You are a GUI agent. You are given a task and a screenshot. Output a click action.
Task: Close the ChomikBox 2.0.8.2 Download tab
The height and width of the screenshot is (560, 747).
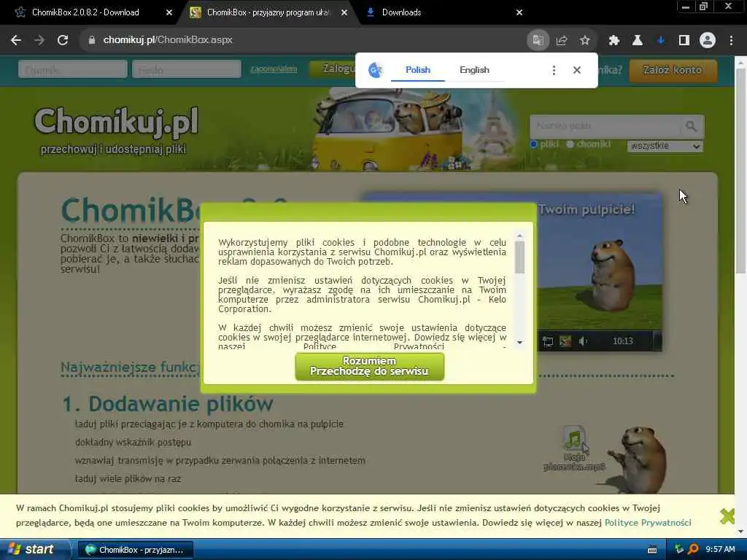tap(169, 12)
